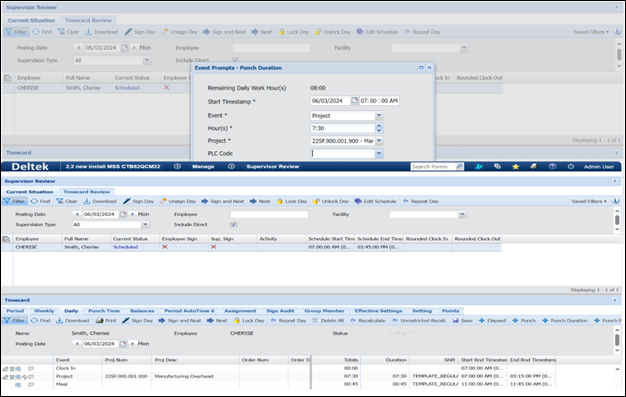The width and height of the screenshot is (626, 397).
Task: Click the Scheduled status link for CHERISE in Deltek window
Action: (125, 247)
